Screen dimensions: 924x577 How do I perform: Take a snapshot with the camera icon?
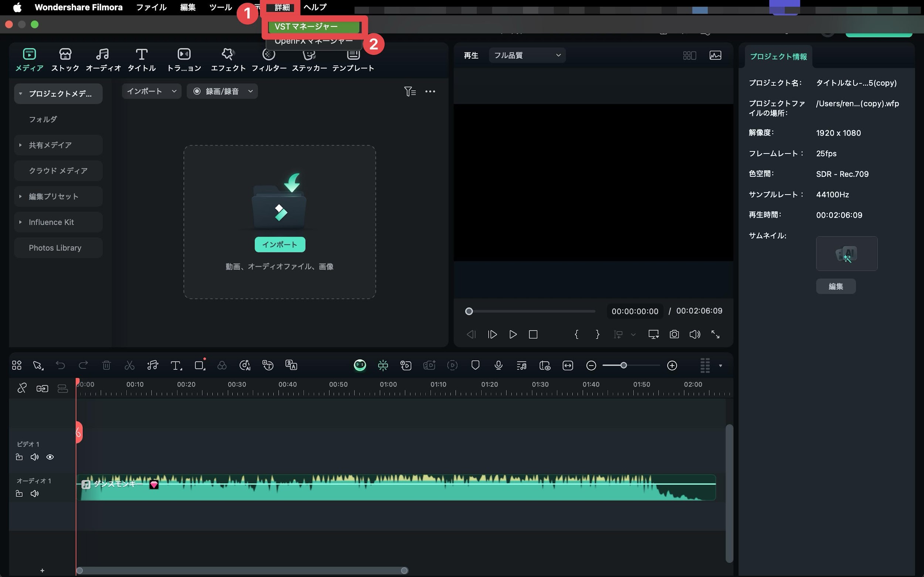tap(674, 334)
